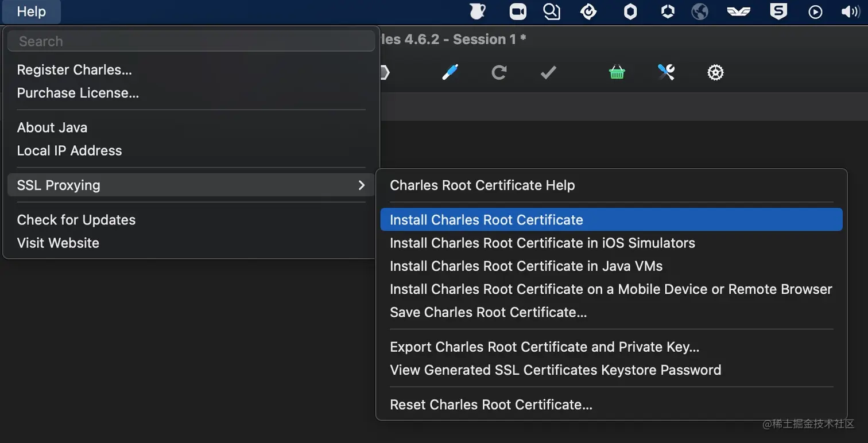Select Install Charles Root Certificate
868x443 pixels.
pos(611,220)
